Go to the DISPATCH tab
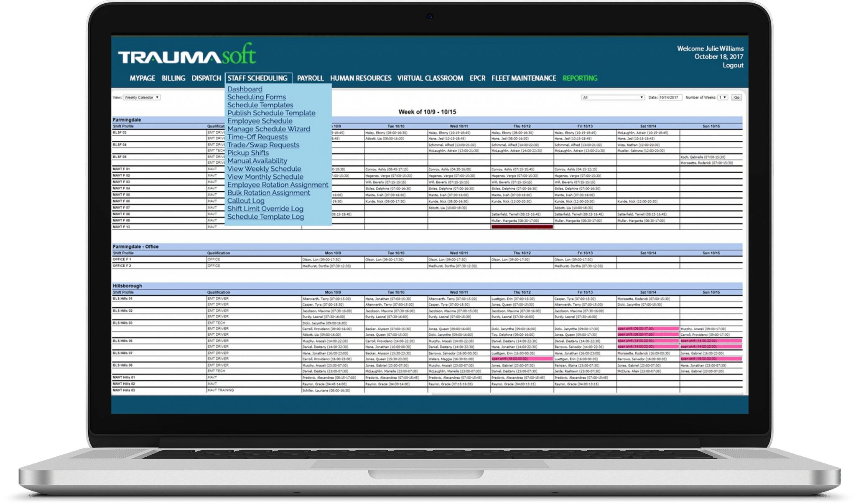The image size is (856, 504). [206, 78]
